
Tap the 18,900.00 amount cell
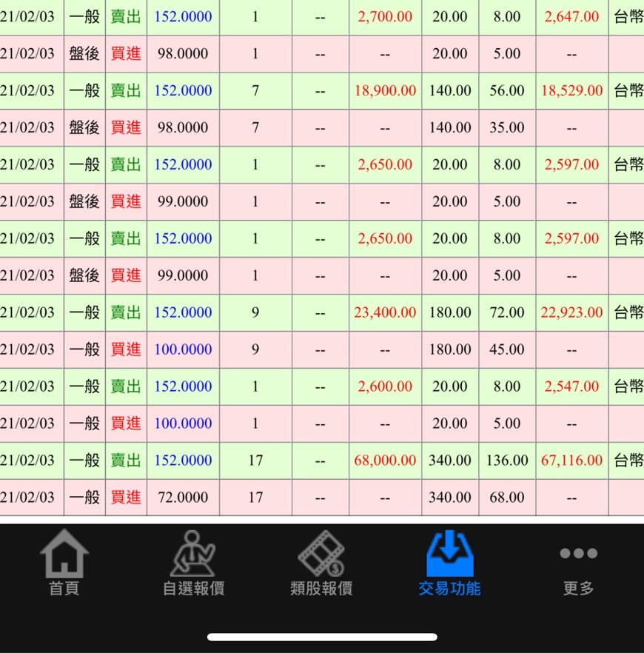point(385,90)
